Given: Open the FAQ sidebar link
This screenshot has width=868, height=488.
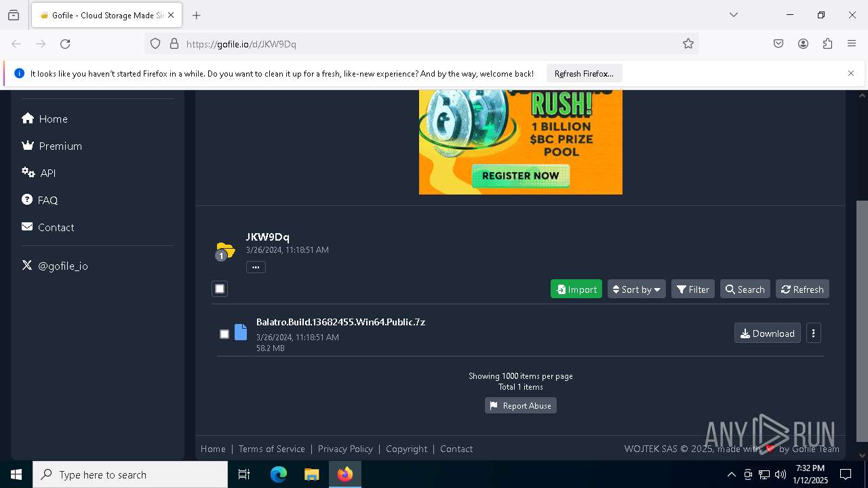Looking at the screenshot, I should pyautogui.click(x=39, y=200).
